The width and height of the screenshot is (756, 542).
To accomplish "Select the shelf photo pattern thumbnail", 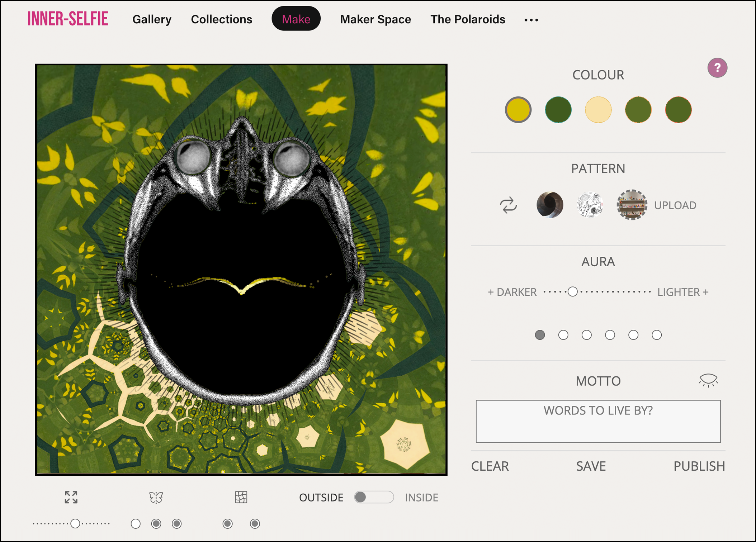I will tap(632, 205).
